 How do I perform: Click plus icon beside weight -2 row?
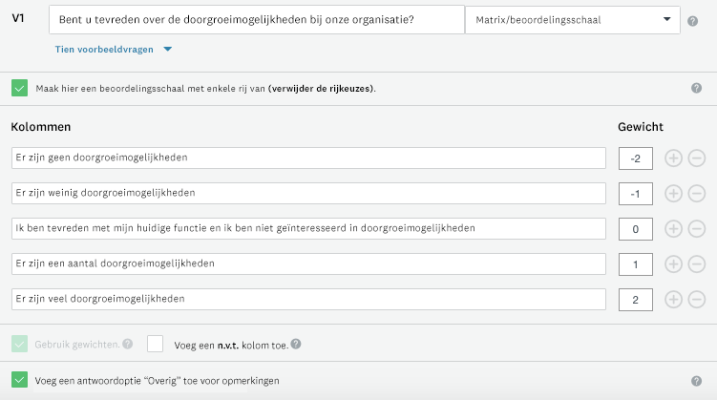click(x=673, y=158)
